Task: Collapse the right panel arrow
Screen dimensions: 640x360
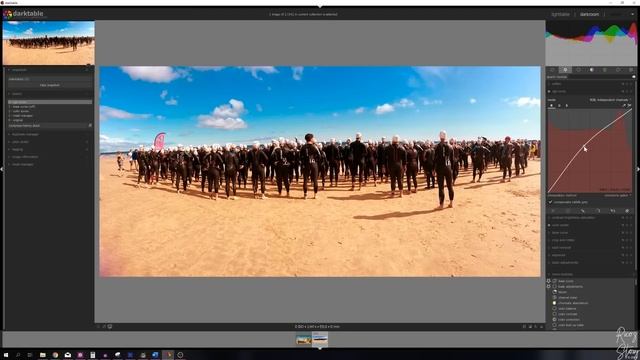Action: click(x=638, y=169)
